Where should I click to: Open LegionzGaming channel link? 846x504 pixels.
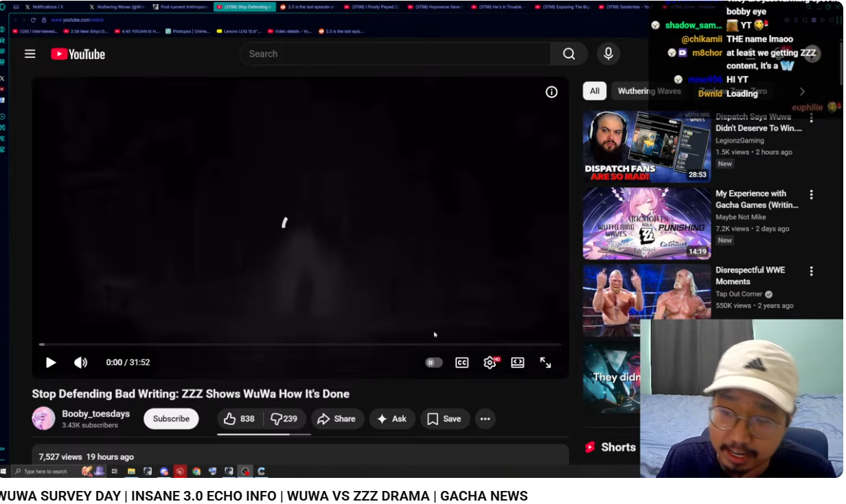pos(740,140)
